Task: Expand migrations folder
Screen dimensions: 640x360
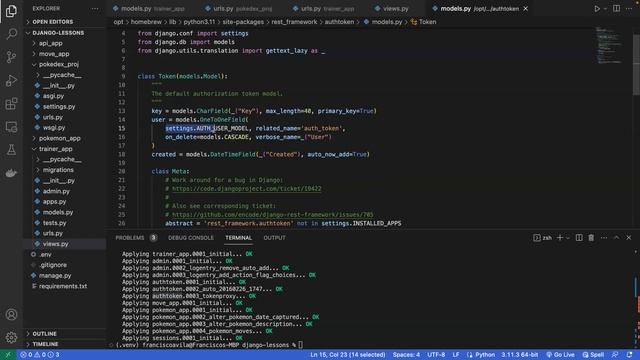Action: pos(58,170)
